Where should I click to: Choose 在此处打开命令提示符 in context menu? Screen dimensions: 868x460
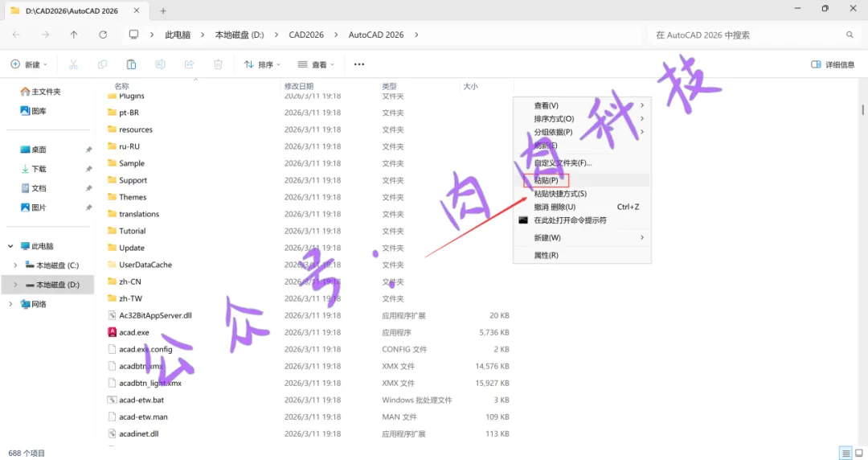583,220
